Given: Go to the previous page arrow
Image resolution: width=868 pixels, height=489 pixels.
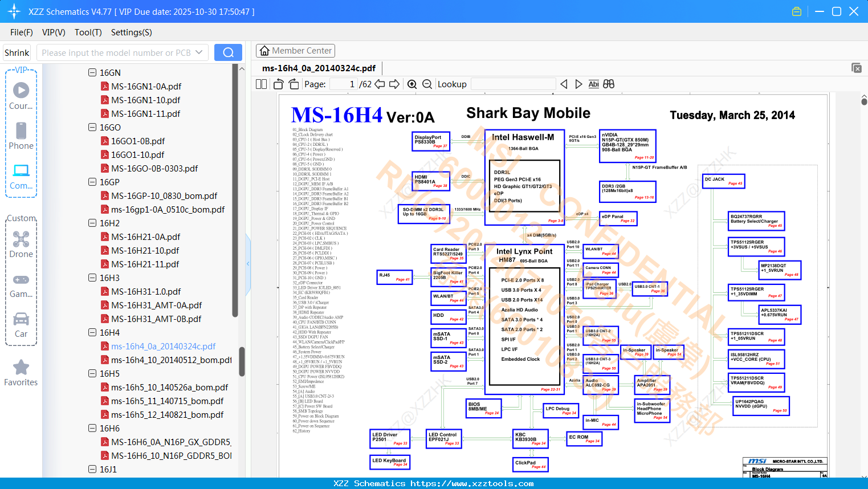Looking at the screenshot, I should coord(380,84).
